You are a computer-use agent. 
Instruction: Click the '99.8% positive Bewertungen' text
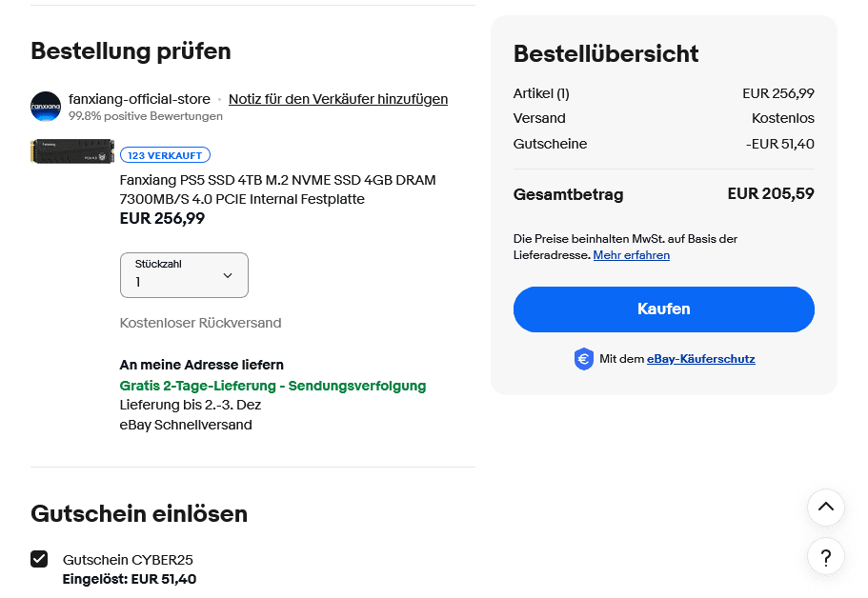click(x=146, y=116)
